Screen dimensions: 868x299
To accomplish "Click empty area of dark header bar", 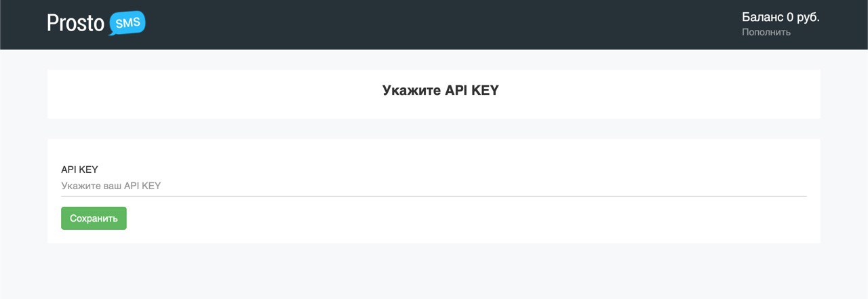I will [x=434, y=24].
